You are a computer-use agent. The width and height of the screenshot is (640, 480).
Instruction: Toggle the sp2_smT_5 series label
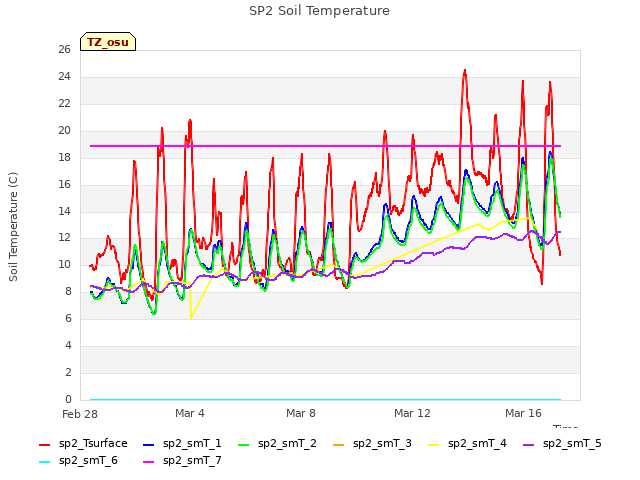click(572, 443)
